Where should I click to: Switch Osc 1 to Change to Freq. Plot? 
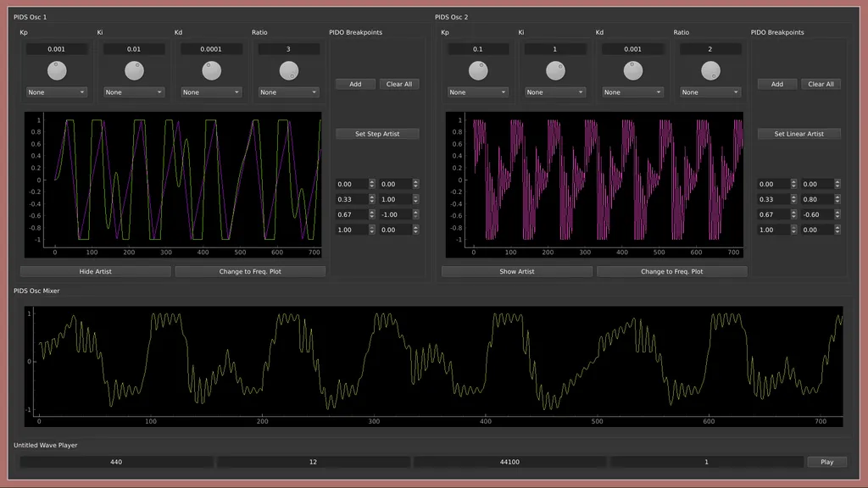(x=250, y=272)
